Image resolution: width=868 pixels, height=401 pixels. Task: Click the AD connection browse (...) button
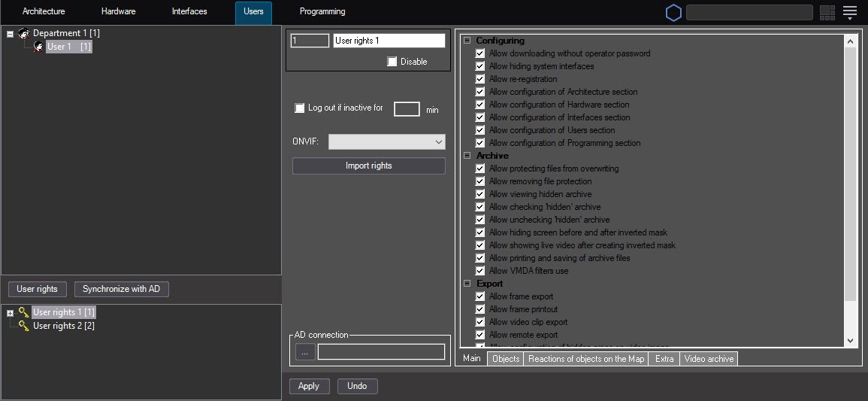pyautogui.click(x=305, y=351)
